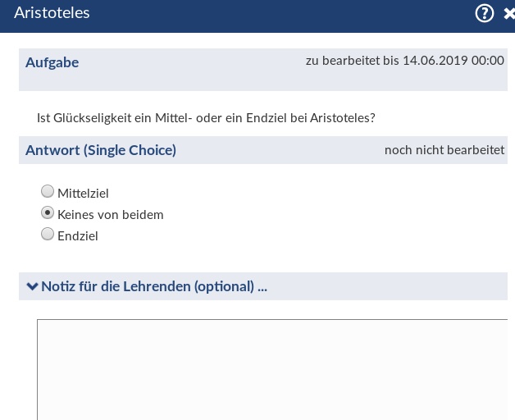Focus the notes text area for teachers
The width and height of the screenshot is (515, 420).
click(272, 369)
